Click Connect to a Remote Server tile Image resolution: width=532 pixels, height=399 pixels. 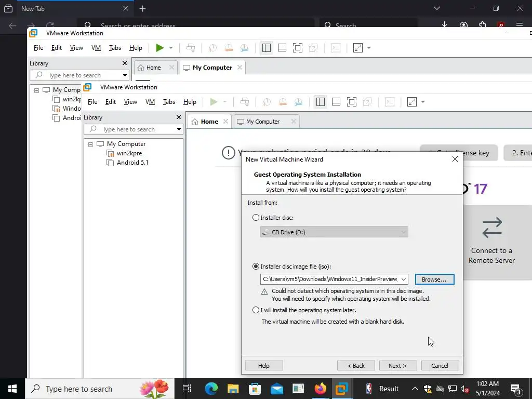click(491, 241)
